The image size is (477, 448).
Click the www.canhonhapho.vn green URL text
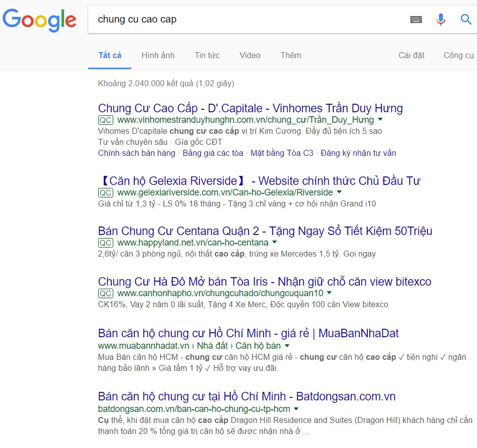pyautogui.click(x=220, y=293)
